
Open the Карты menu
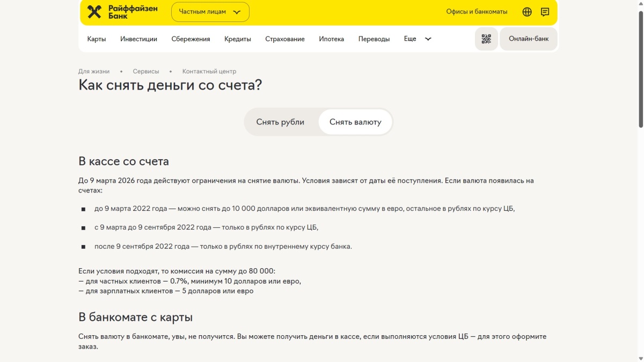point(97,39)
